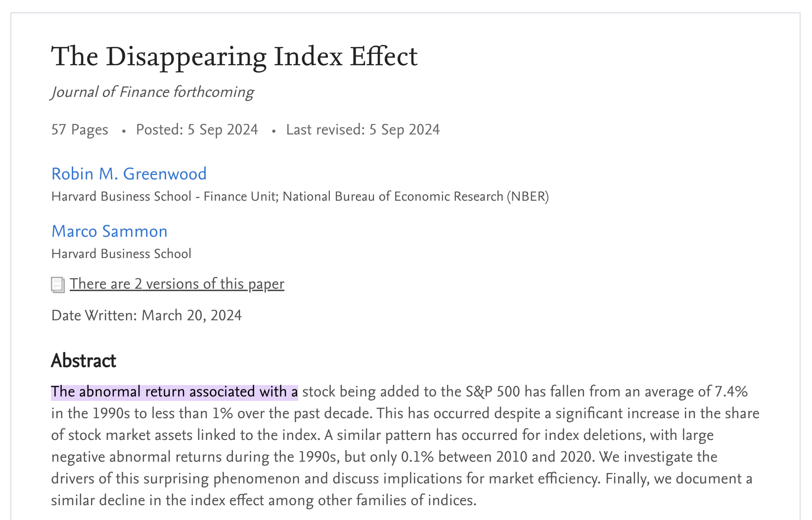The width and height of the screenshot is (812, 520).
Task: Click Marco Sammon's 'Harvard Business School' affiliation
Action: (x=121, y=254)
